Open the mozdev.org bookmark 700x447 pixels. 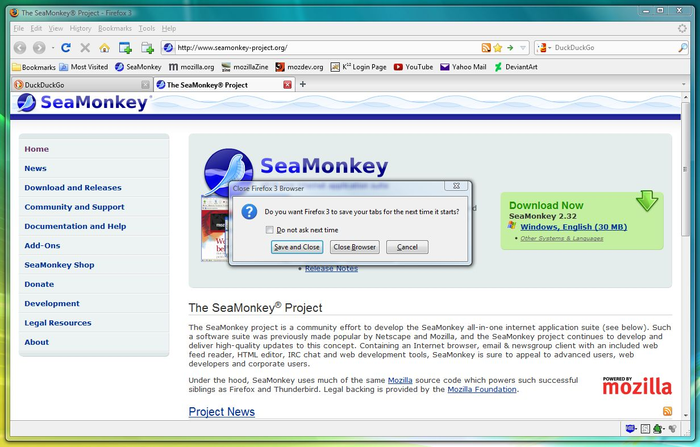pyautogui.click(x=299, y=67)
